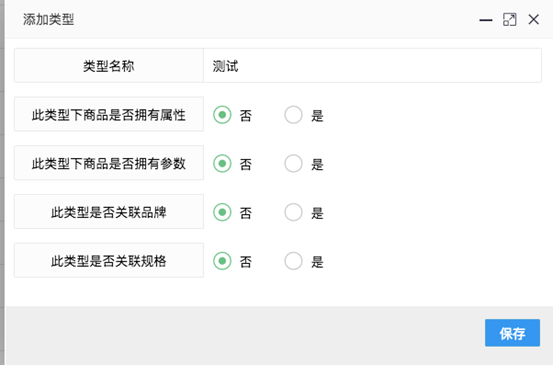Click the 此类型是否关联品牌 label
Viewport: 553px width, 365px height.
point(109,212)
